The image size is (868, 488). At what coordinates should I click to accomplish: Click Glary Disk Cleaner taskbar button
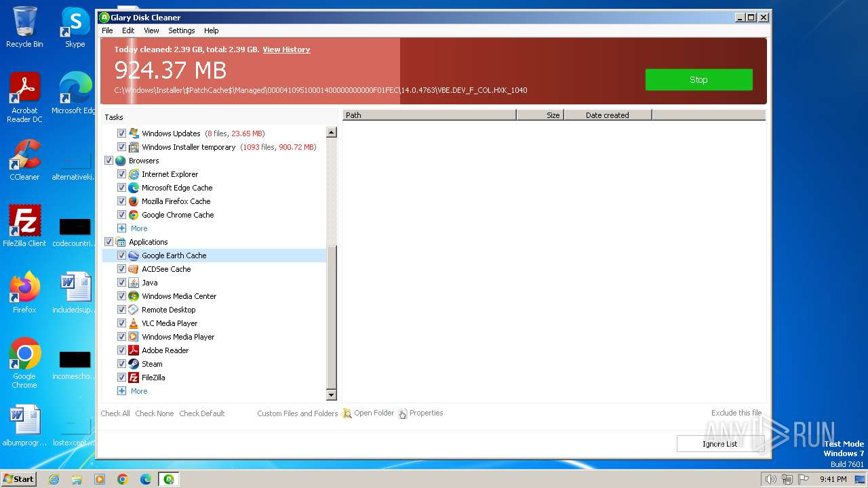(x=168, y=479)
